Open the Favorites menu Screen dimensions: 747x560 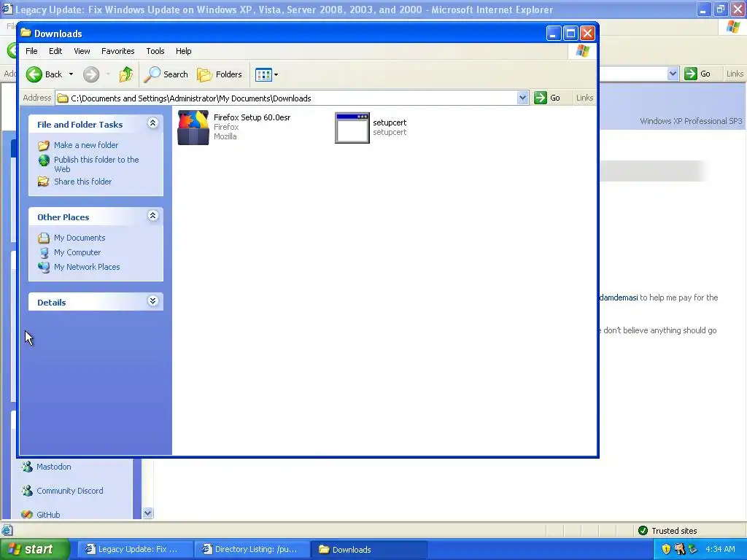tap(117, 51)
